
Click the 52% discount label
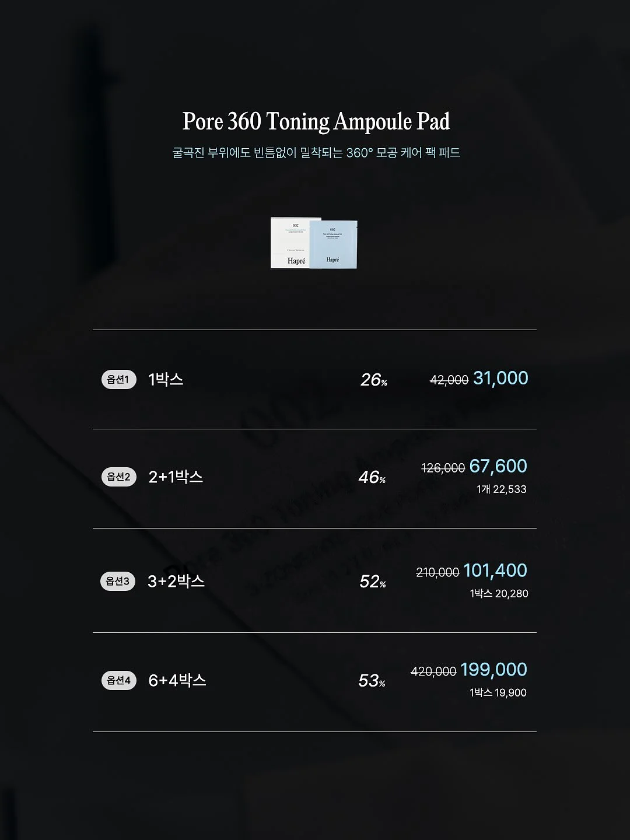coord(373,582)
